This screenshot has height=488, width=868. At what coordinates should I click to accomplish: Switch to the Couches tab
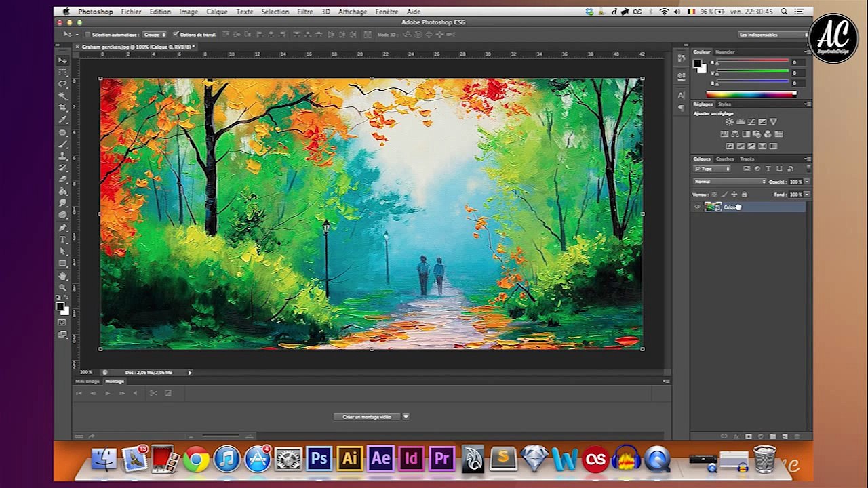coord(725,159)
